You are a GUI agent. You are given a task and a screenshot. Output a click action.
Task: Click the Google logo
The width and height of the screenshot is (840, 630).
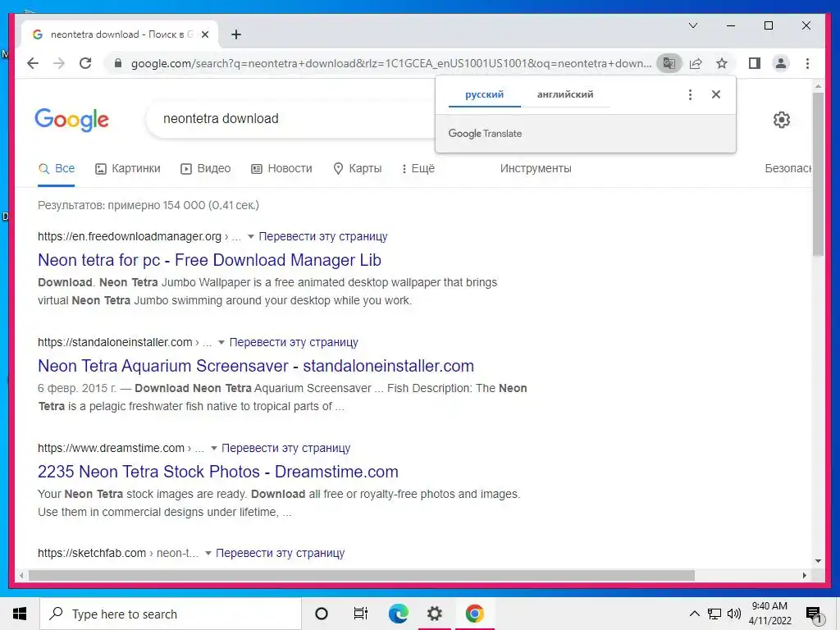pyautogui.click(x=72, y=120)
